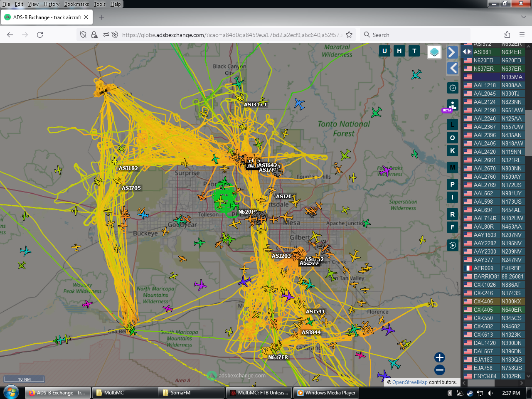This screenshot has height=399, width=532.
Task: Toggle the I map option button
Action: (x=453, y=197)
